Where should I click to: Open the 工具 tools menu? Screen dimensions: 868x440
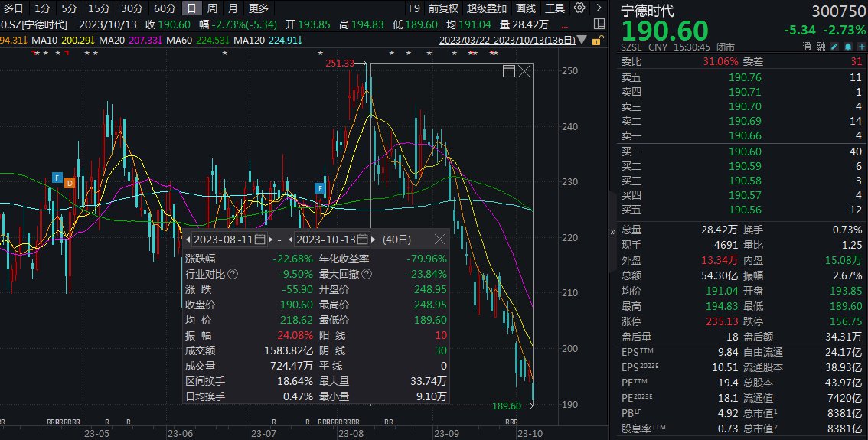pyautogui.click(x=555, y=8)
